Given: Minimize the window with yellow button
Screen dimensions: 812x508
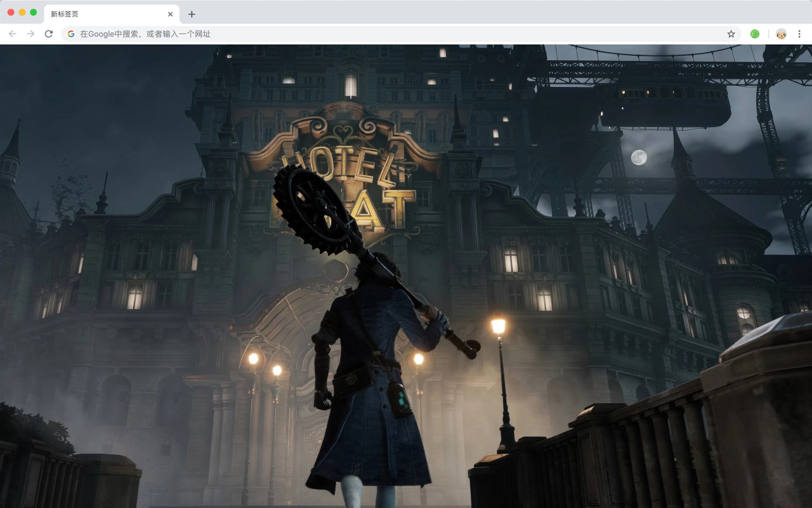Looking at the screenshot, I should pyautogui.click(x=22, y=12).
